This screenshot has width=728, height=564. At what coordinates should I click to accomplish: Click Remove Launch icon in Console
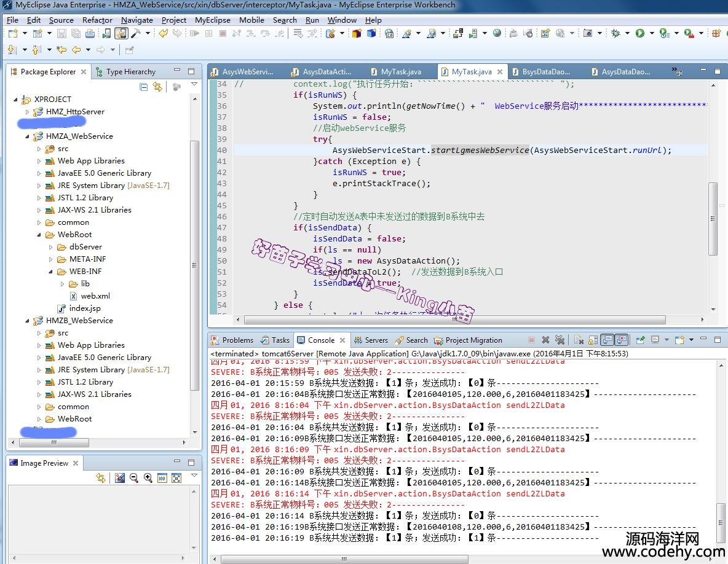pos(545,340)
